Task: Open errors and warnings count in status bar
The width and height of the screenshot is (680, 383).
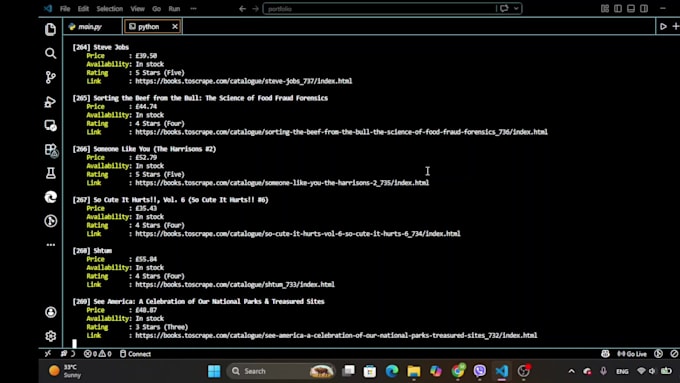Action: 97,354
